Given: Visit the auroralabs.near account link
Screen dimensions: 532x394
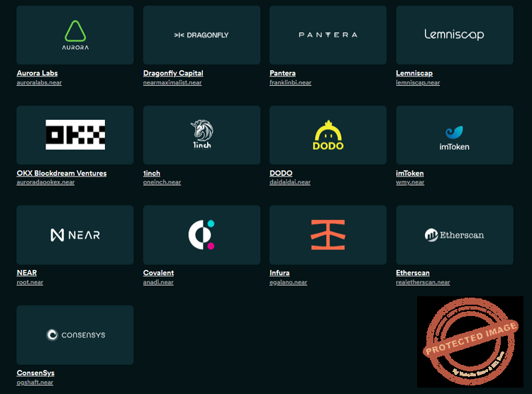Looking at the screenshot, I should coord(39,82).
